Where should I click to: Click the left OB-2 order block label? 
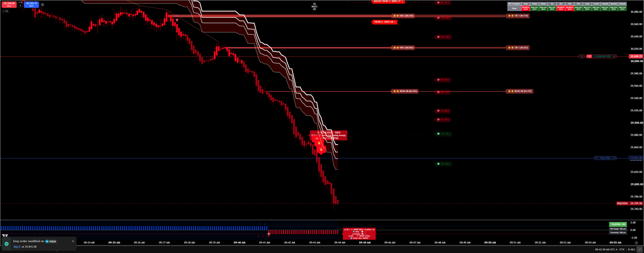403,48
